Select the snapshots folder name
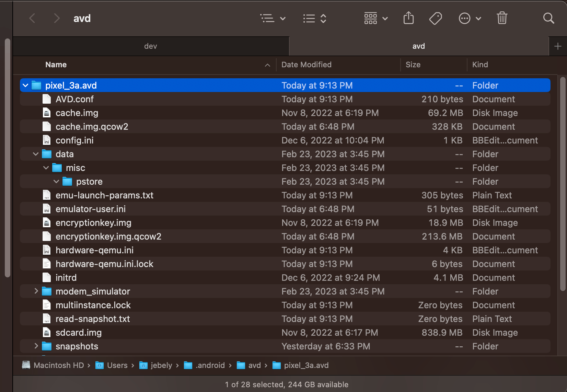The width and height of the screenshot is (567, 392). 77,346
